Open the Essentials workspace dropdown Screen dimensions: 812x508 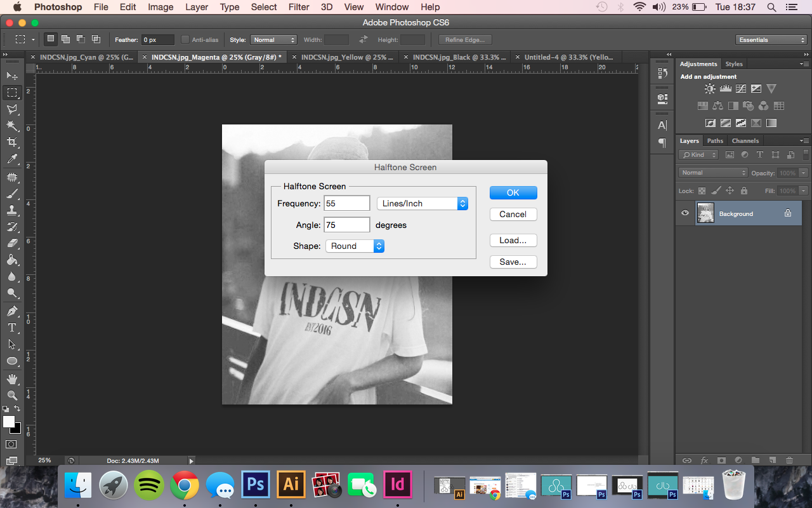coord(771,40)
